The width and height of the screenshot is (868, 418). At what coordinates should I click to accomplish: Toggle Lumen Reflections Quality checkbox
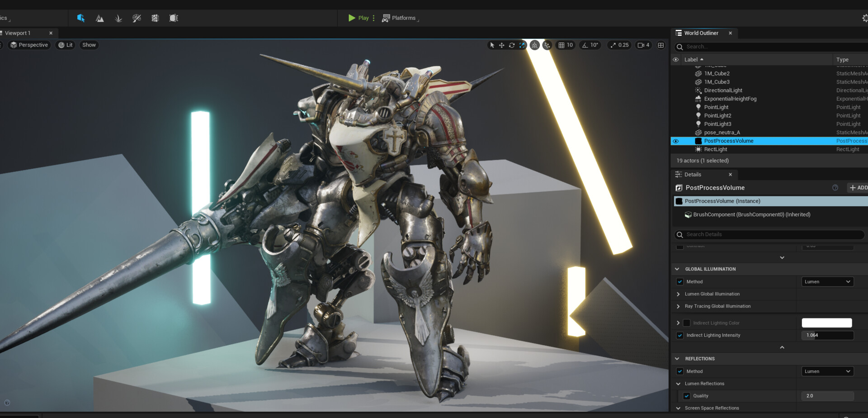point(687,396)
